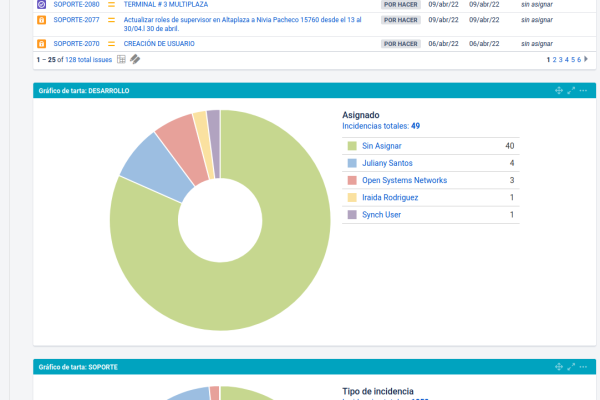Maximize the DESARROLLO pie chart gadget
This screenshot has height=400, width=600.
point(571,91)
